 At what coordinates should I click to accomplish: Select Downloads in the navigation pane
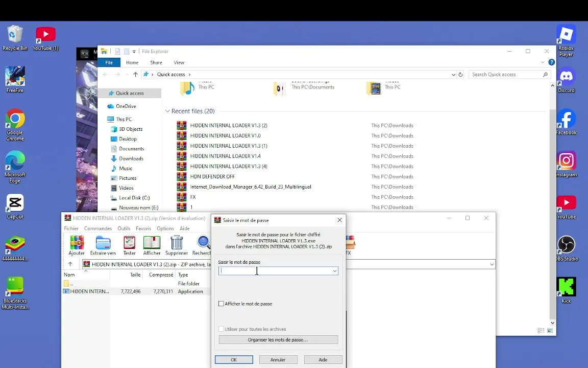pos(131,158)
